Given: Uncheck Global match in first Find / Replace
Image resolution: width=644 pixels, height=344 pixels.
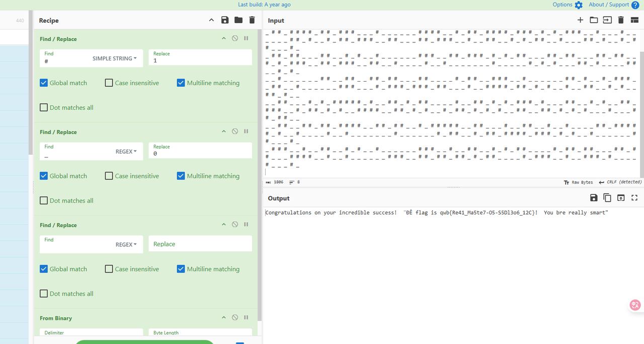Looking at the screenshot, I should (44, 83).
